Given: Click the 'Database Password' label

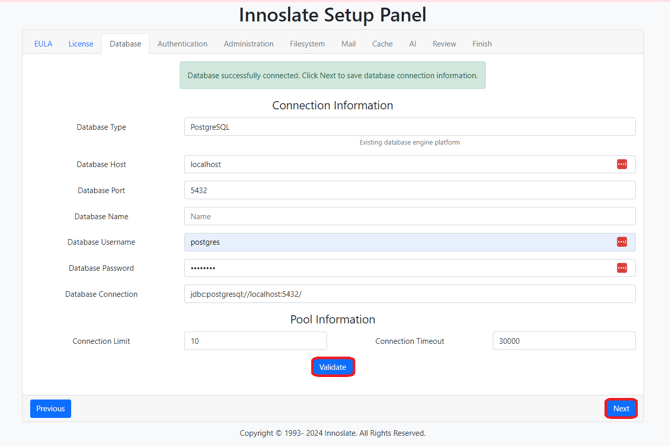Looking at the screenshot, I should [101, 268].
